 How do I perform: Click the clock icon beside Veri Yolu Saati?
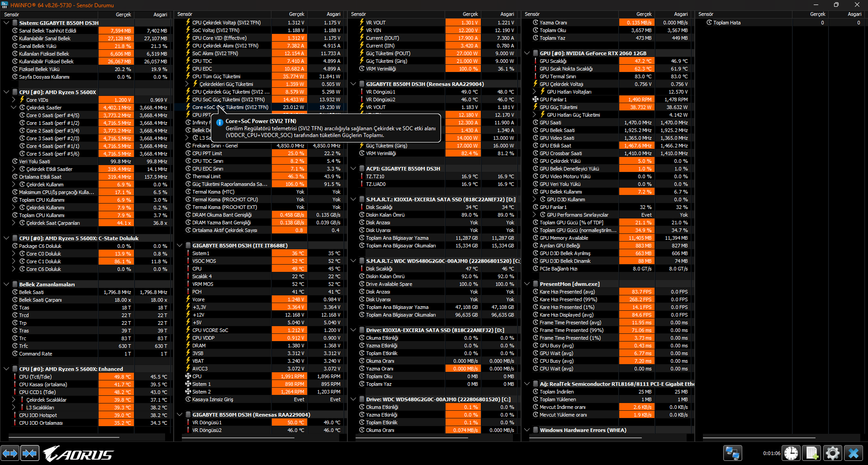tap(15, 161)
